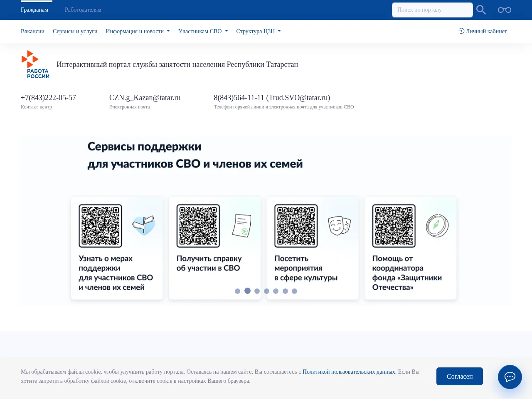Click the search magnifier icon
The width and height of the screenshot is (532, 399).
click(x=481, y=10)
